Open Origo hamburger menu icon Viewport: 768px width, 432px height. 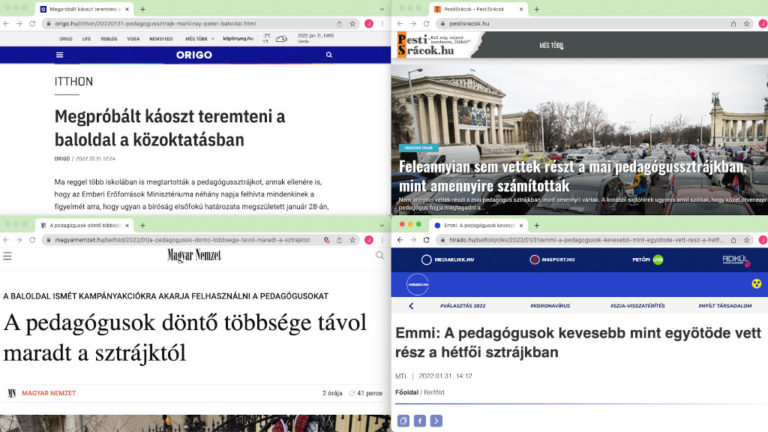click(60, 55)
